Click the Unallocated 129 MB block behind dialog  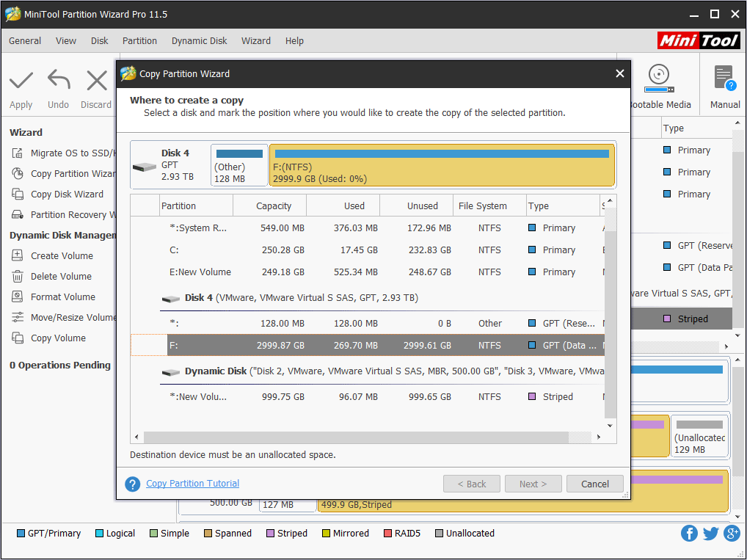699,437
